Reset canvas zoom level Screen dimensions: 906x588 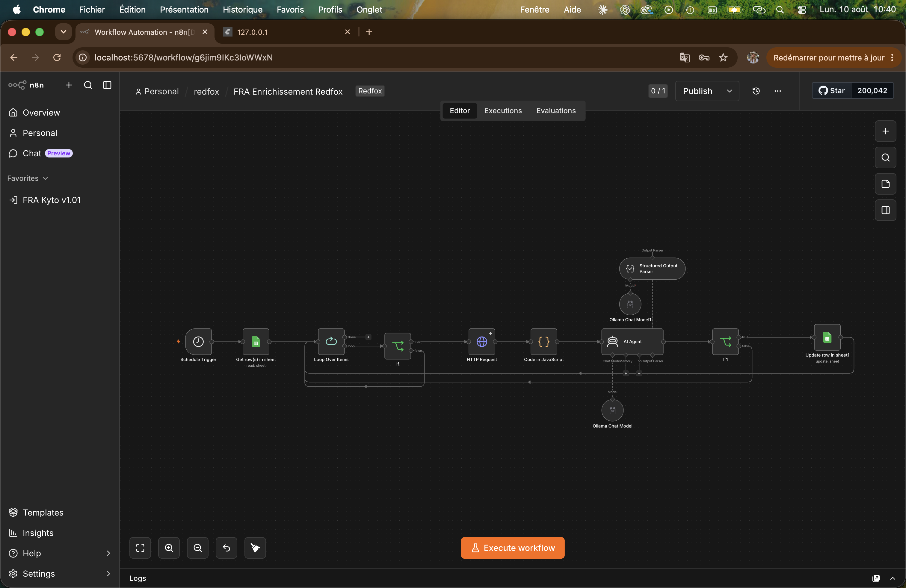[x=226, y=548]
